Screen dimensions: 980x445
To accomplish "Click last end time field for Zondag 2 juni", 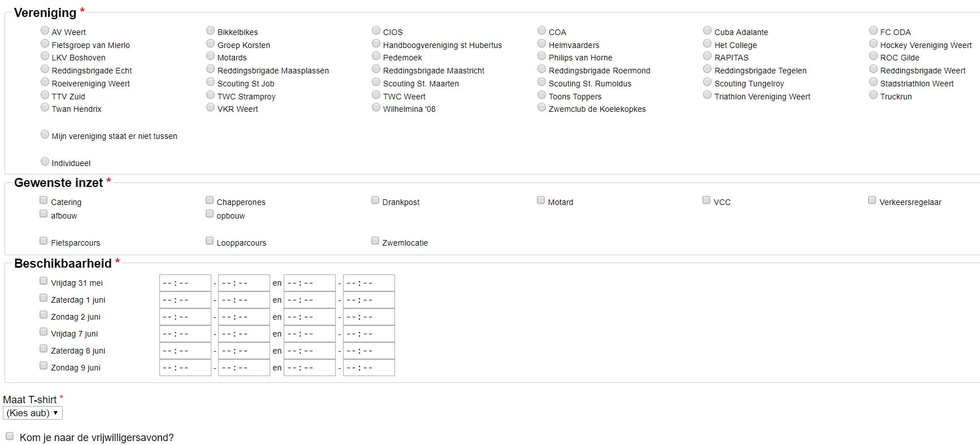I will (x=368, y=317).
